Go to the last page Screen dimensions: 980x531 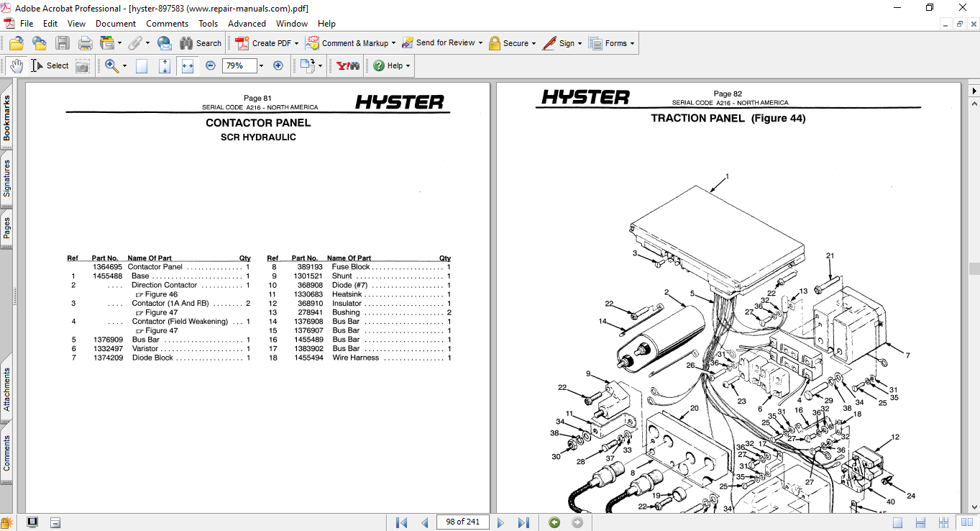[523, 522]
